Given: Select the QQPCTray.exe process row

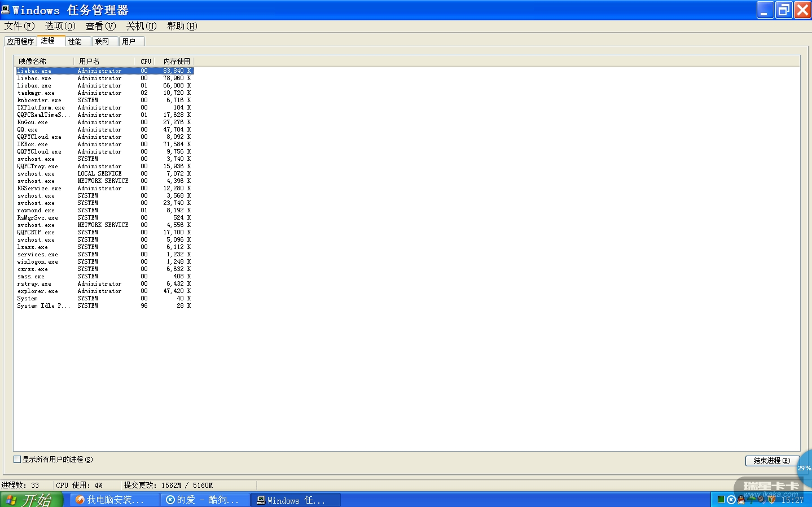Looking at the screenshot, I should (x=104, y=166).
